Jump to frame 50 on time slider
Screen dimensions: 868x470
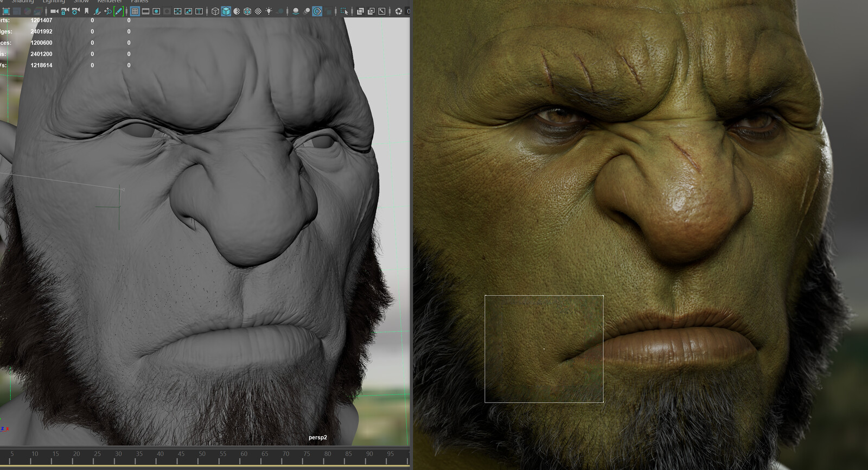tap(202, 454)
